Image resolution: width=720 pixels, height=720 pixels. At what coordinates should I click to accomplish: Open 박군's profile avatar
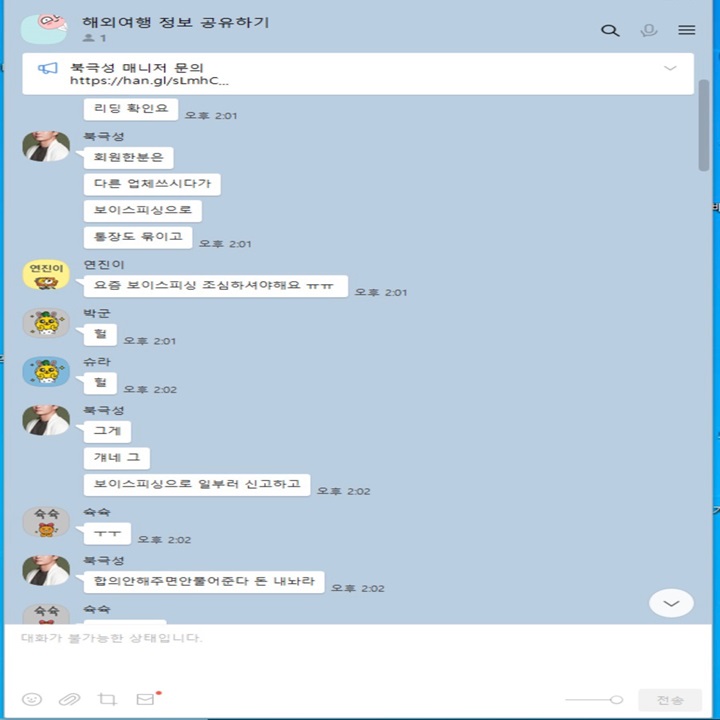coord(46,323)
